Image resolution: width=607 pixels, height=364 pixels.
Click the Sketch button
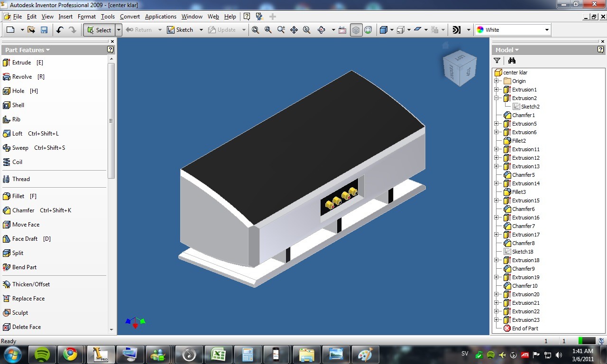coord(180,30)
